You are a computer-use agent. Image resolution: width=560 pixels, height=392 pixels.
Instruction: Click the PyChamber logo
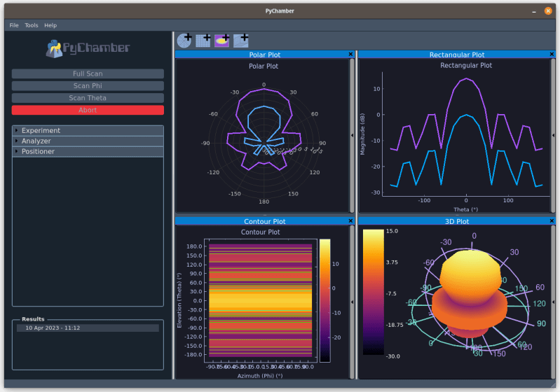88,48
